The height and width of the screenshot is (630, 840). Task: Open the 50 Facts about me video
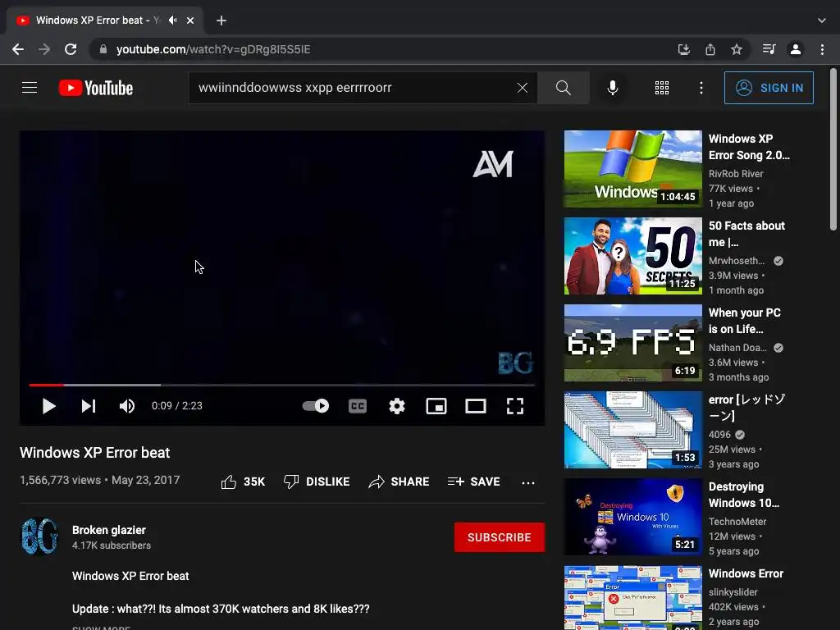(632, 256)
